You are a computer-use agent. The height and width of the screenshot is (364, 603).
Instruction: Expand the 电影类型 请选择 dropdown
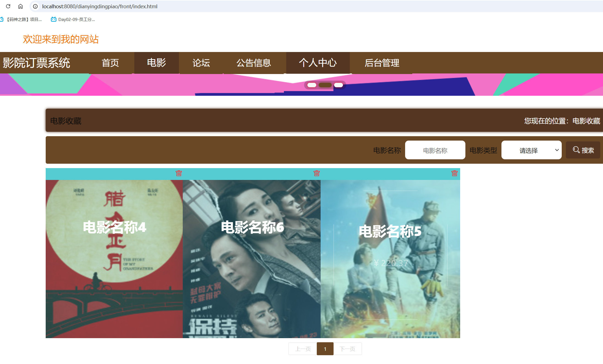531,150
